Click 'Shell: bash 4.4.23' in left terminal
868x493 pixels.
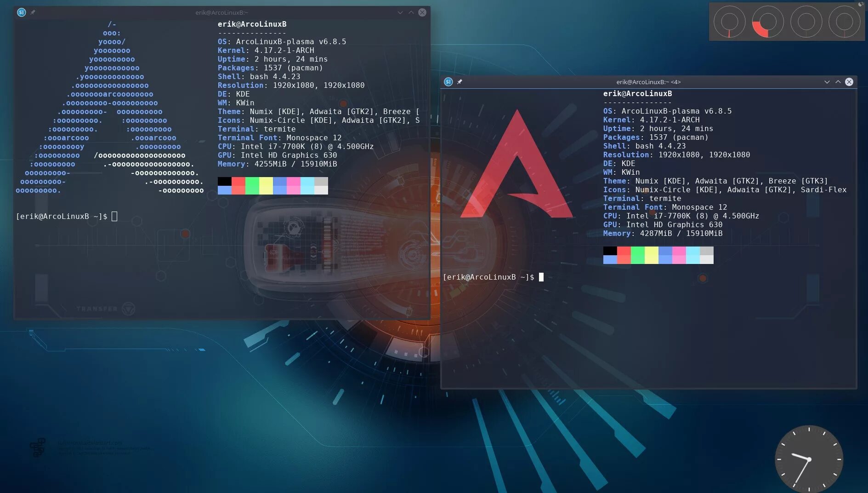(259, 76)
